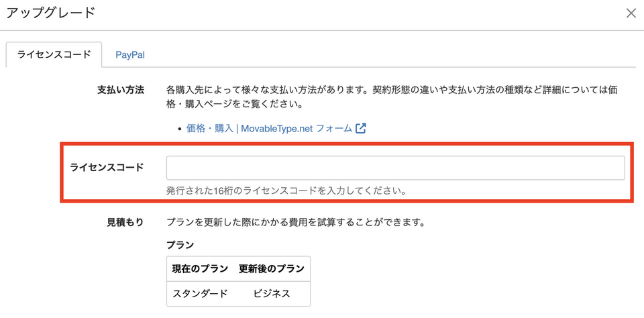The image size is (644, 318).
Task: Click the ライセンスコード field label
Action: 107,168
